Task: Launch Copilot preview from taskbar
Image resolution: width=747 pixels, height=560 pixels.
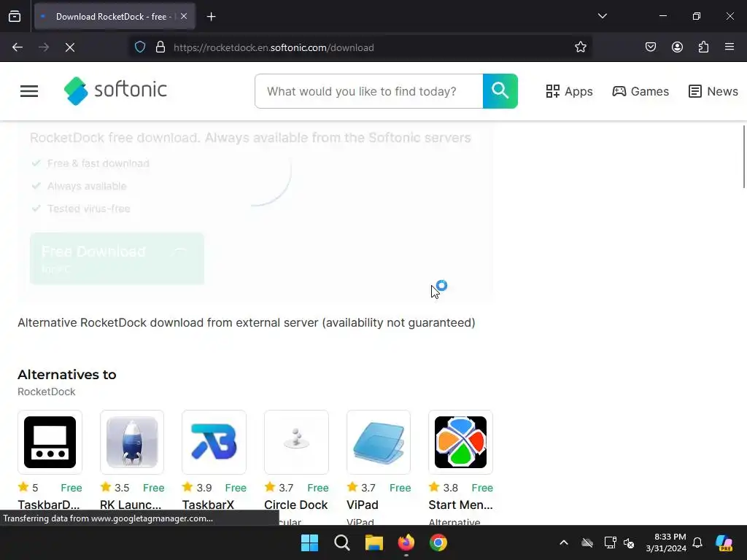Action: 724,542
